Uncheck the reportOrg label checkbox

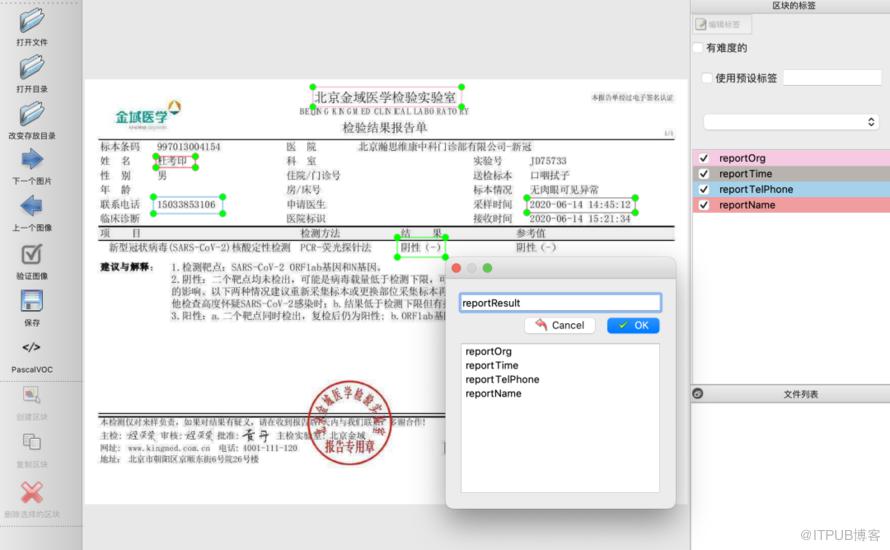704,158
